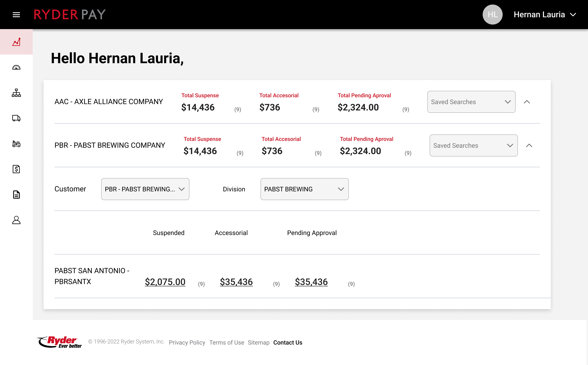This screenshot has height=365, width=588.
Task: Click the user profile sidebar icon
Action: (16, 220)
